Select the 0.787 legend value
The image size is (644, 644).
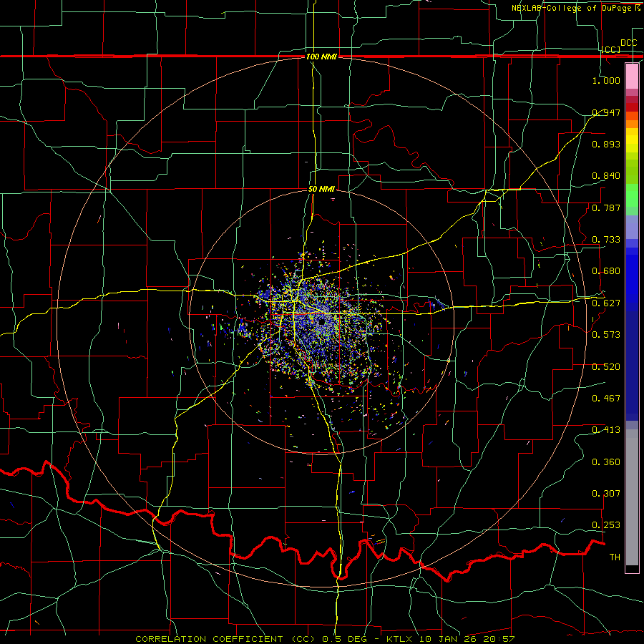(x=606, y=208)
